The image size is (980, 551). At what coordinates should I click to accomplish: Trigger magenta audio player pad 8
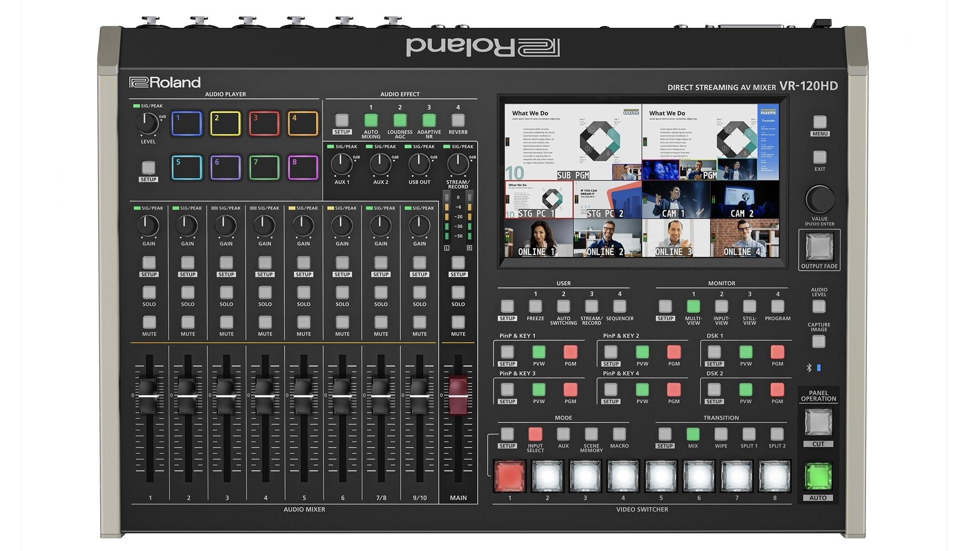point(303,167)
